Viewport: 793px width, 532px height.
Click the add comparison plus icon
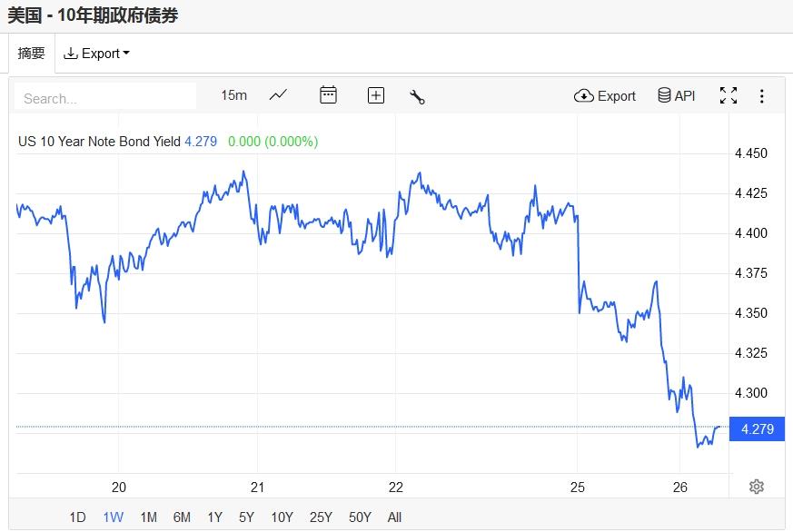click(376, 95)
